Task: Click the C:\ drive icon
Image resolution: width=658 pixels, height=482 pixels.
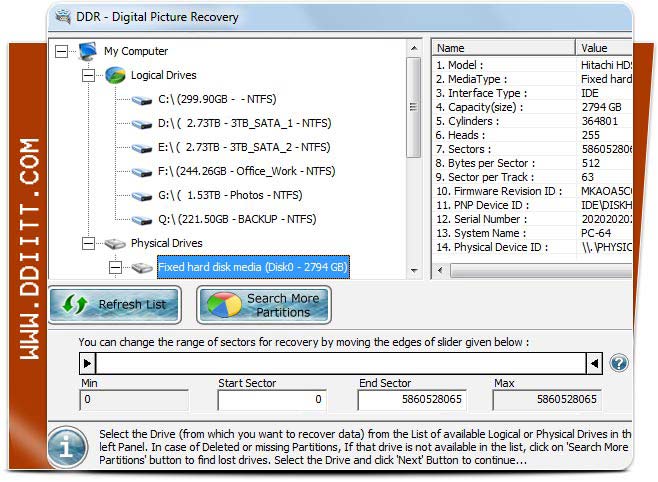Action: tap(141, 100)
